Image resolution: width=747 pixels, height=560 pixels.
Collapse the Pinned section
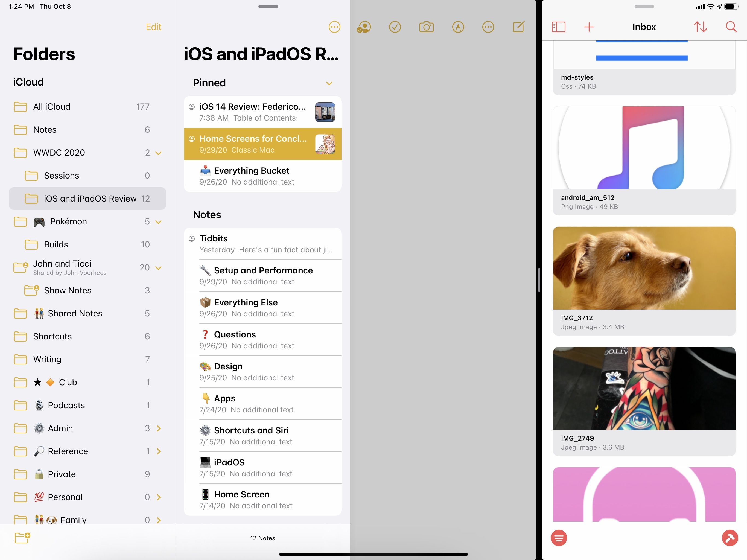(329, 83)
